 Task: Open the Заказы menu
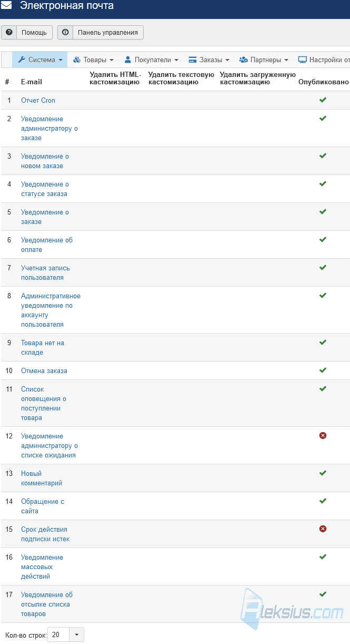pos(209,60)
